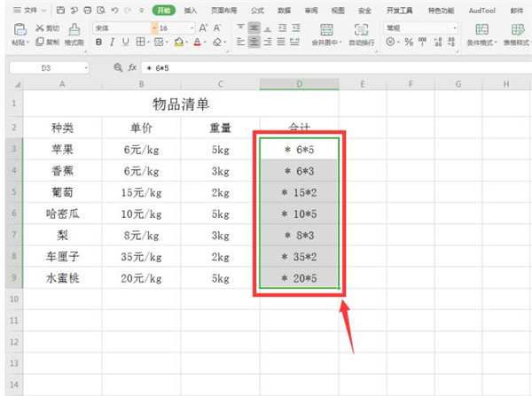
Task: Click the fx insert function icon
Action: pyautogui.click(x=131, y=67)
